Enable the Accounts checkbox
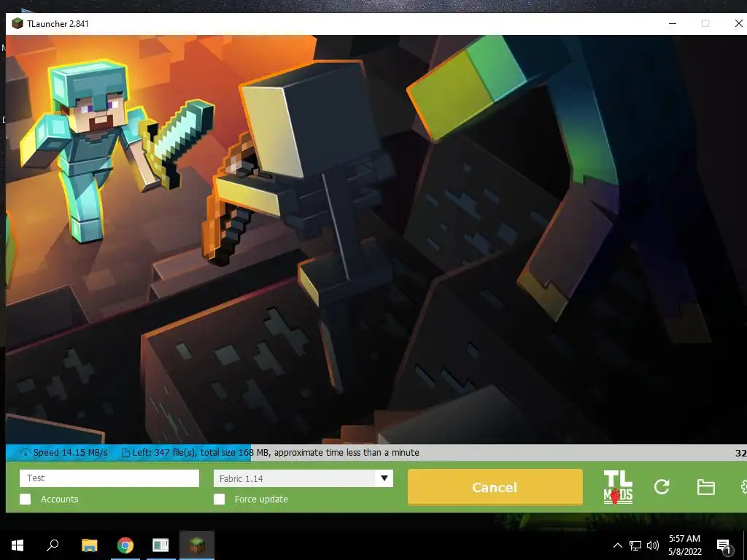 (x=26, y=499)
